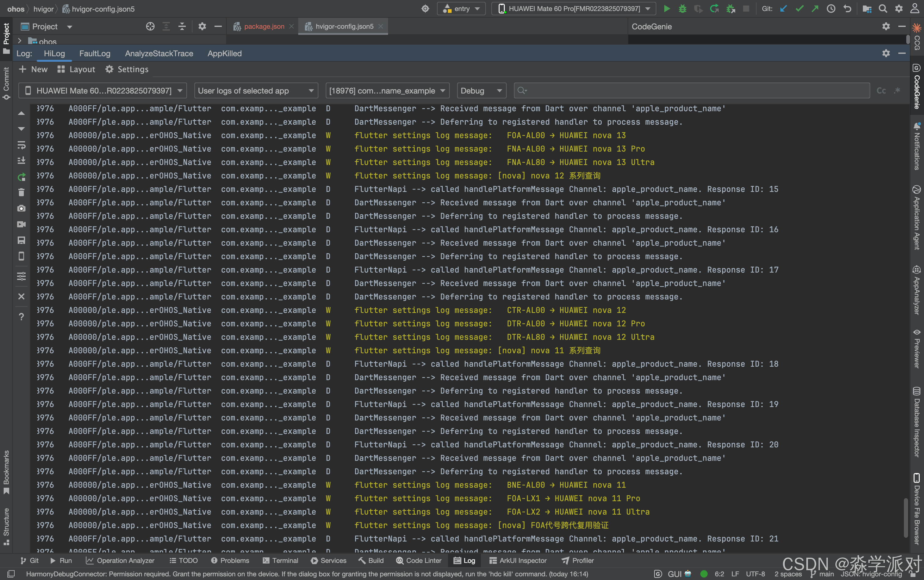
Task: Click the Debug bug icon in the toolbar
Action: 682,9
